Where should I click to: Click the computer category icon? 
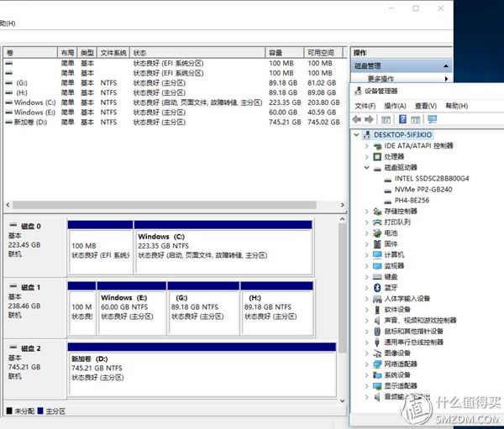(x=377, y=255)
